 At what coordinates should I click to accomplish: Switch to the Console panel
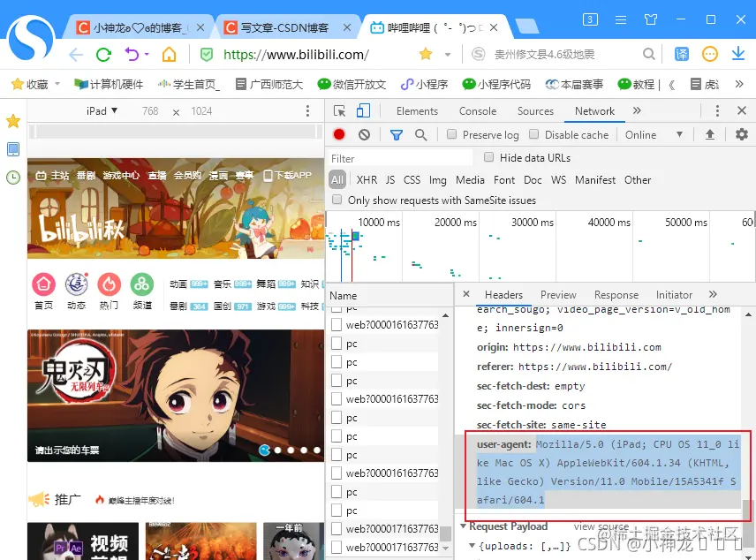coord(477,111)
